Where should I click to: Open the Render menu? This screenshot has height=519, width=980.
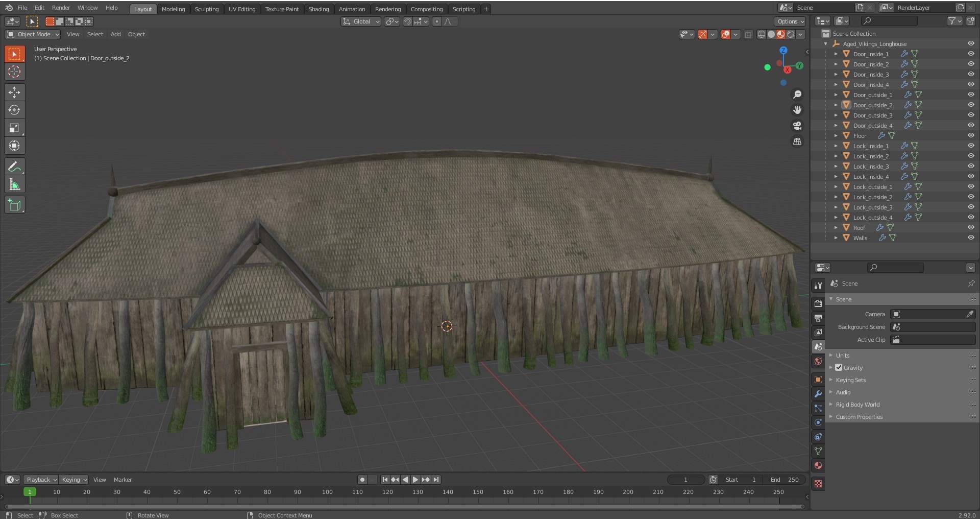[61, 8]
